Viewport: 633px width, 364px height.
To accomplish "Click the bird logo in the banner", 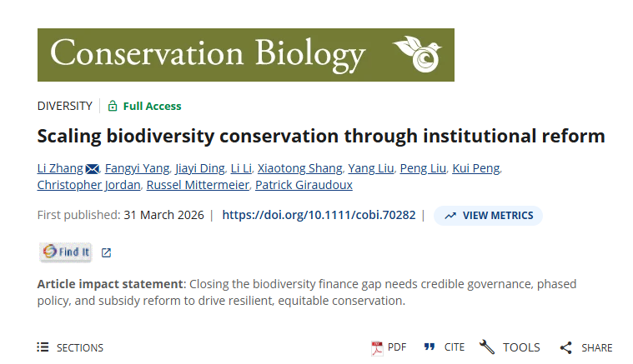I will (419, 54).
